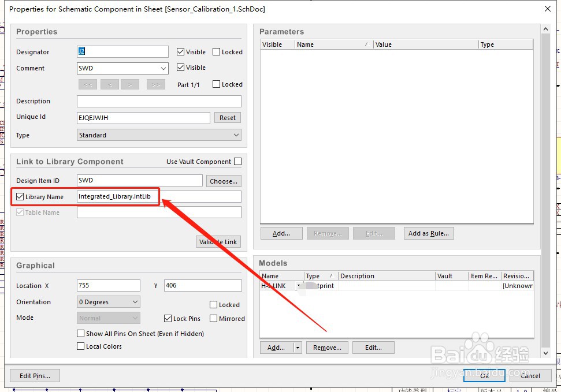Click Remove... in the Models section
The image size is (561, 392).
(327, 348)
